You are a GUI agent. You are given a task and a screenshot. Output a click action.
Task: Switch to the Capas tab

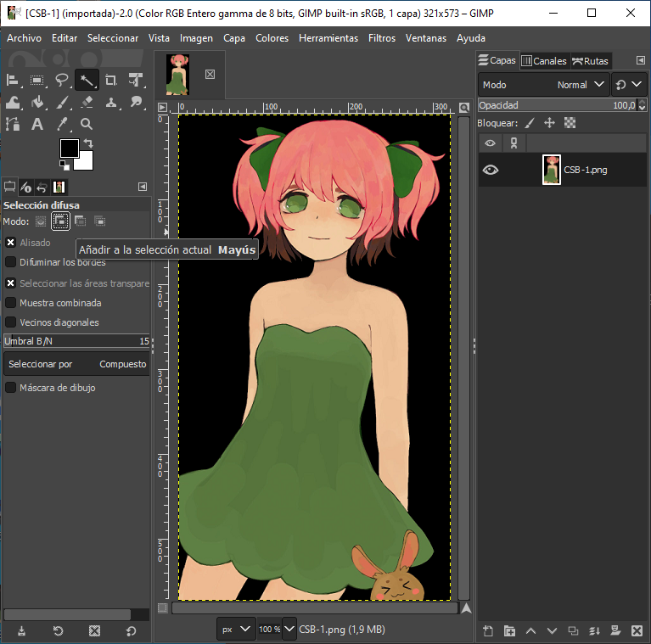click(497, 60)
